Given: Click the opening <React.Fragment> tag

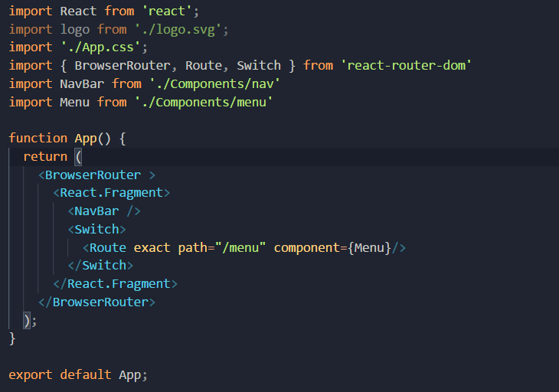Looking at the screenshot, I should tap(112, 193).
